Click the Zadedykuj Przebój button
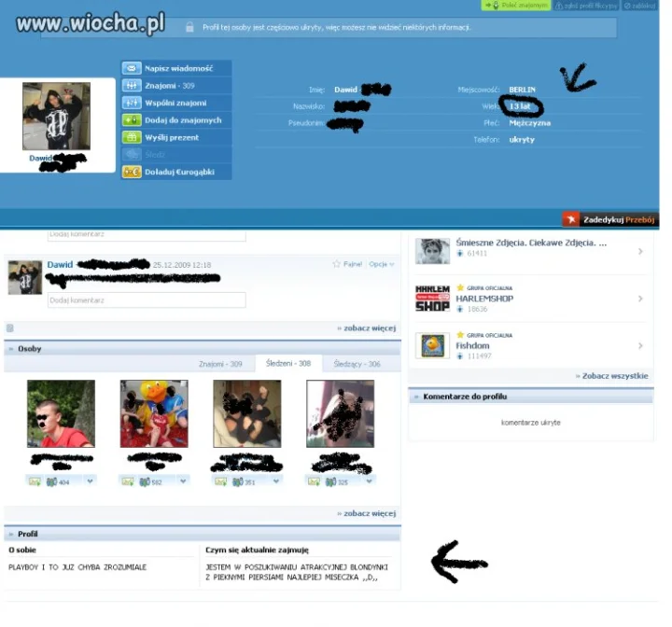 [x=610, y=219]
